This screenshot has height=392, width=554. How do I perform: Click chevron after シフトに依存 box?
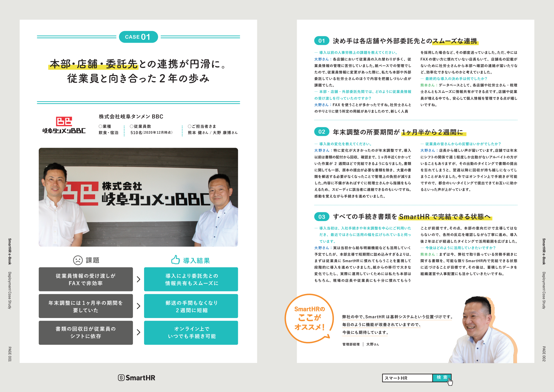click(138, 332)
